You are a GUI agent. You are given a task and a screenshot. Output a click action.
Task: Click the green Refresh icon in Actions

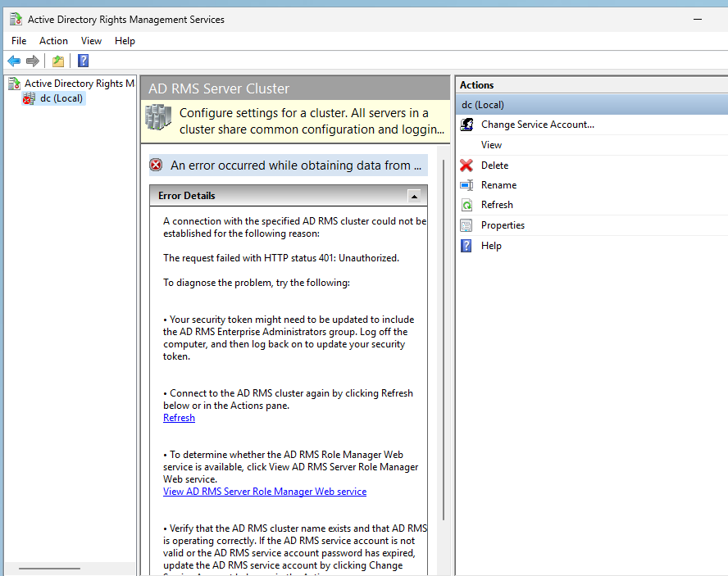pyautogui.click(x=466, y=205)
